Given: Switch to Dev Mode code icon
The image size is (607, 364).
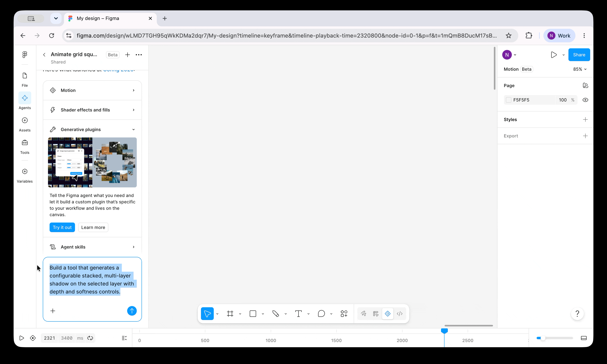Looking at the screenshot, I should tap(400, 313).
